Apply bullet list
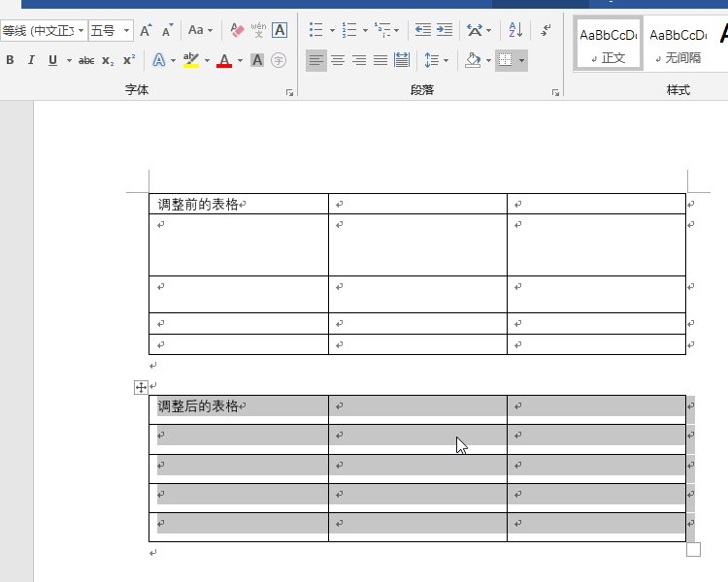Viewport: 728px width, 582px height. coord(315,31)
